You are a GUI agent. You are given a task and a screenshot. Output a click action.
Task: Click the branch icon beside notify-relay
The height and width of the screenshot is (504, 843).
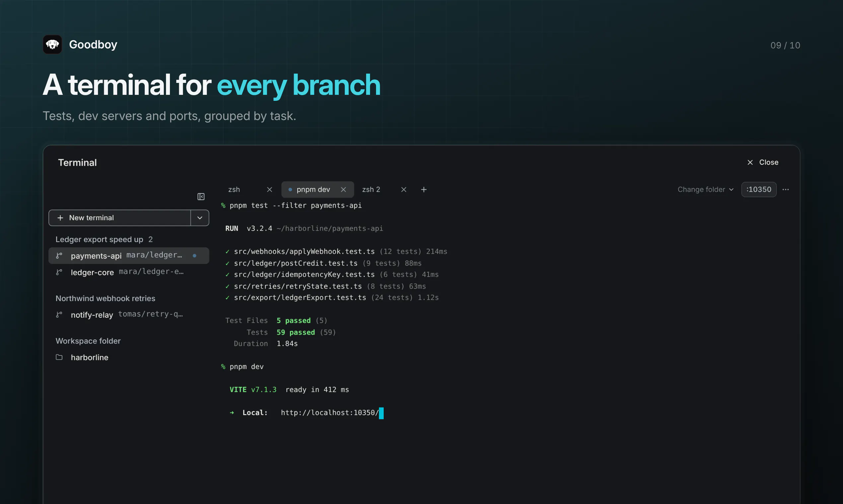coord(59,315)
